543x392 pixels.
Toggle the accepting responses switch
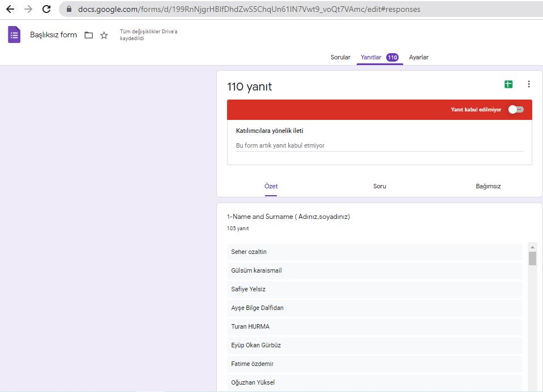coord(516,110)
